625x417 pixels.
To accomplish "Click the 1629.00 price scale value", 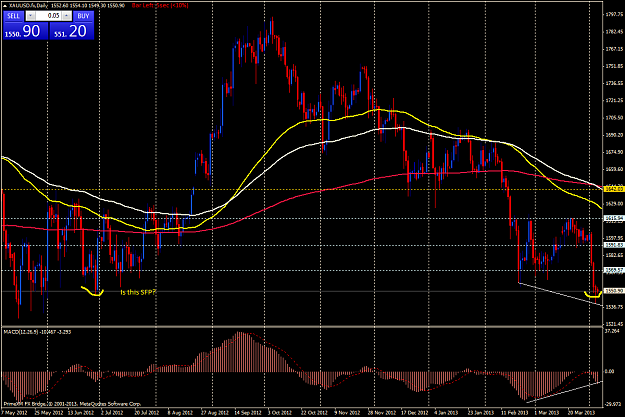I will pos(614,204).
